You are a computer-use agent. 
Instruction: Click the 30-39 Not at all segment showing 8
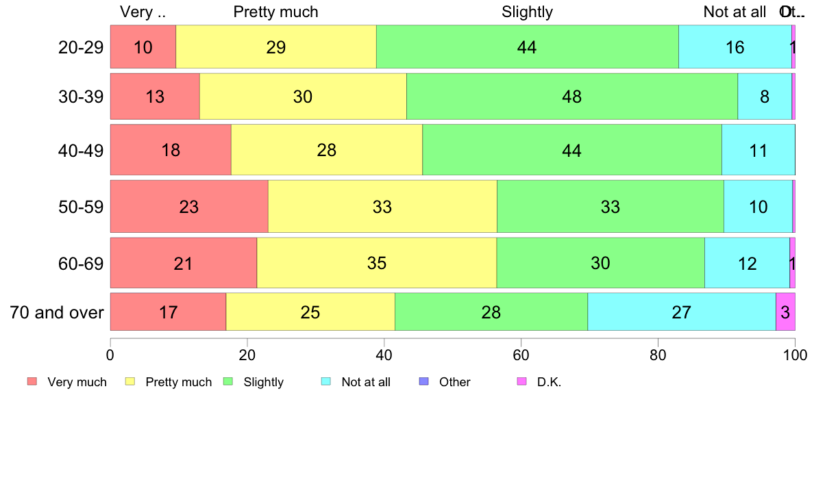(x=765, y=97)
